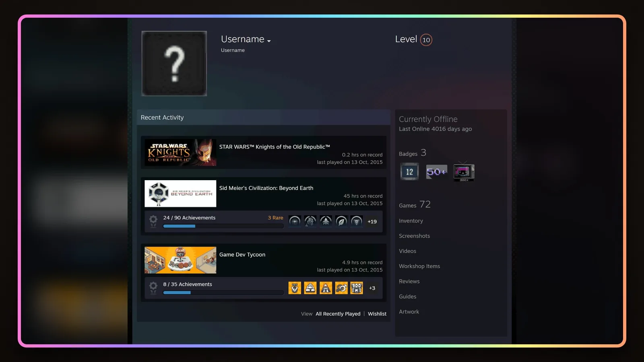This screenshot has width=644, height=362.
Task: Open the Level 10 badge circle
Action: pyautogui.click(x=426, y=40)
